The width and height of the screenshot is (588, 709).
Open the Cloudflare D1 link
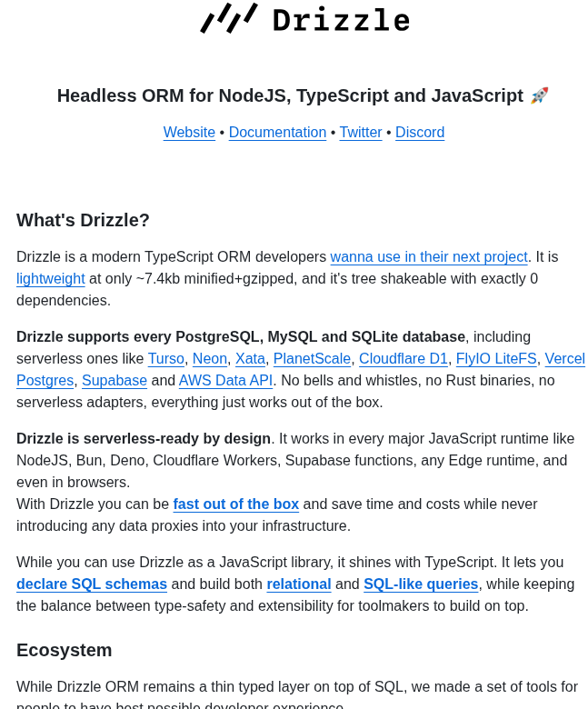tap(404, 358)
